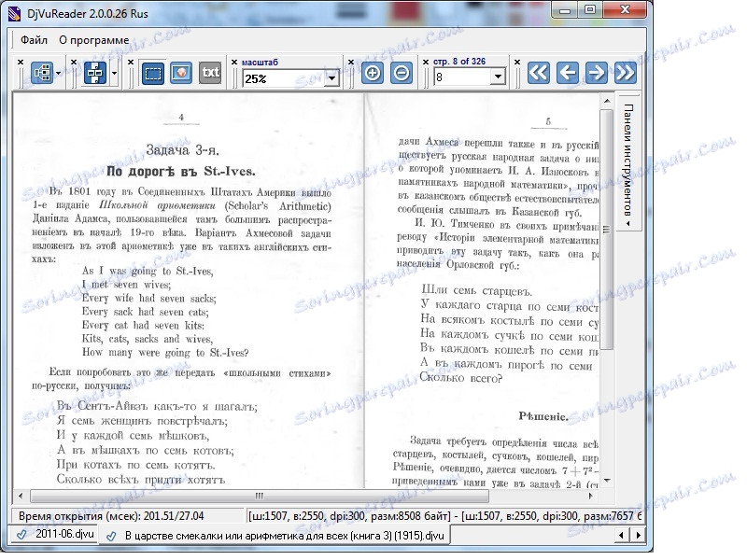Switch to the В царстве смекалки tab

(x=276, y=535)
